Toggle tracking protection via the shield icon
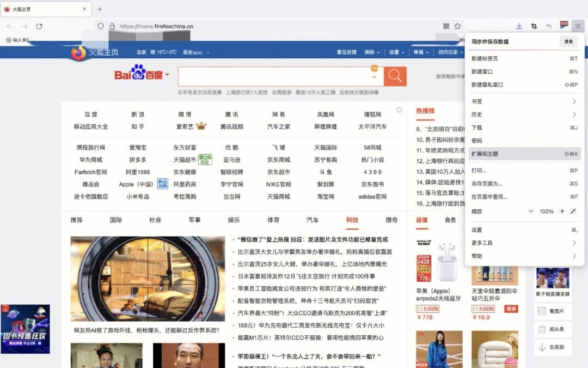 (100, 26)
